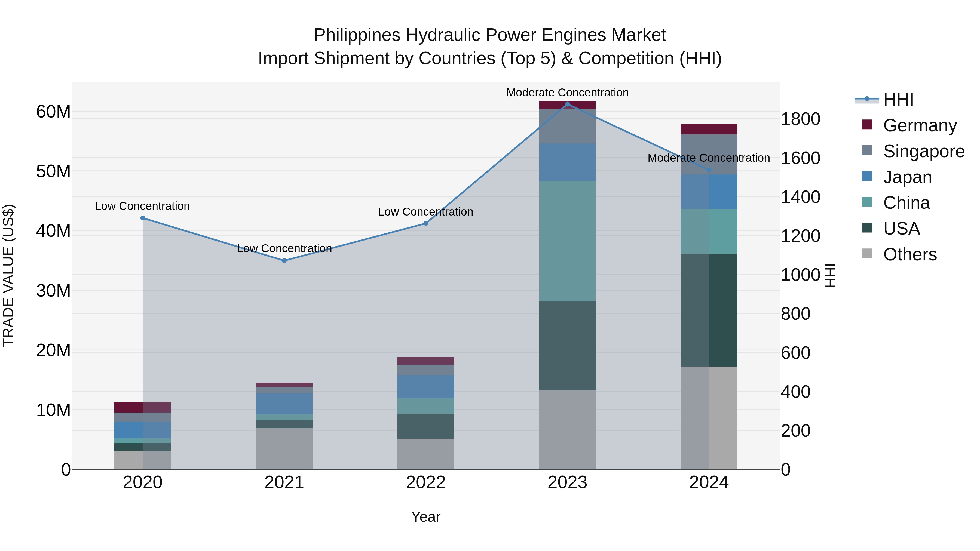980x551 pixels.
Task: Select the 2024 Singapore bar segment
Action: click(709, 154)
